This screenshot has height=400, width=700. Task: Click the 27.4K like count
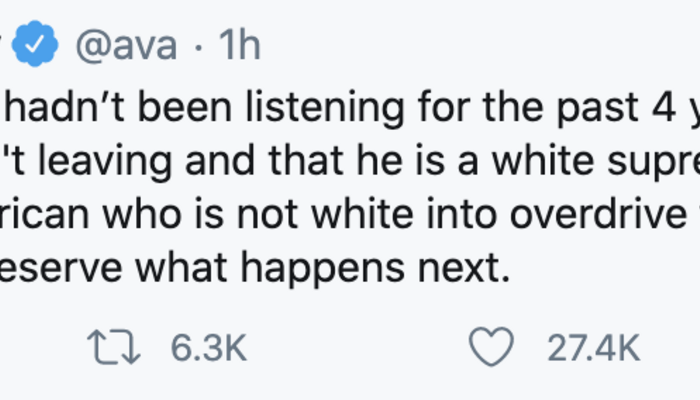tap(592, 348)
